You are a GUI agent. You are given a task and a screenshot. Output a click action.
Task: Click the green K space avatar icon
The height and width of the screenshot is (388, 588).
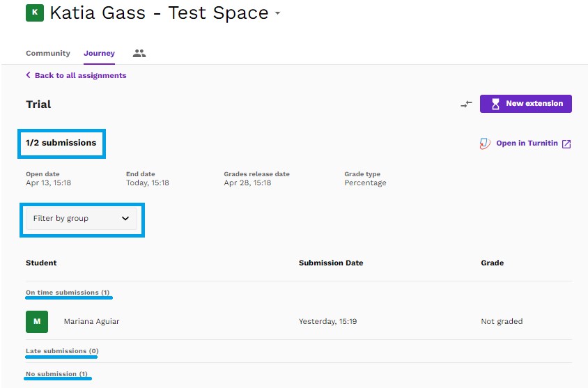coord(35,13)
